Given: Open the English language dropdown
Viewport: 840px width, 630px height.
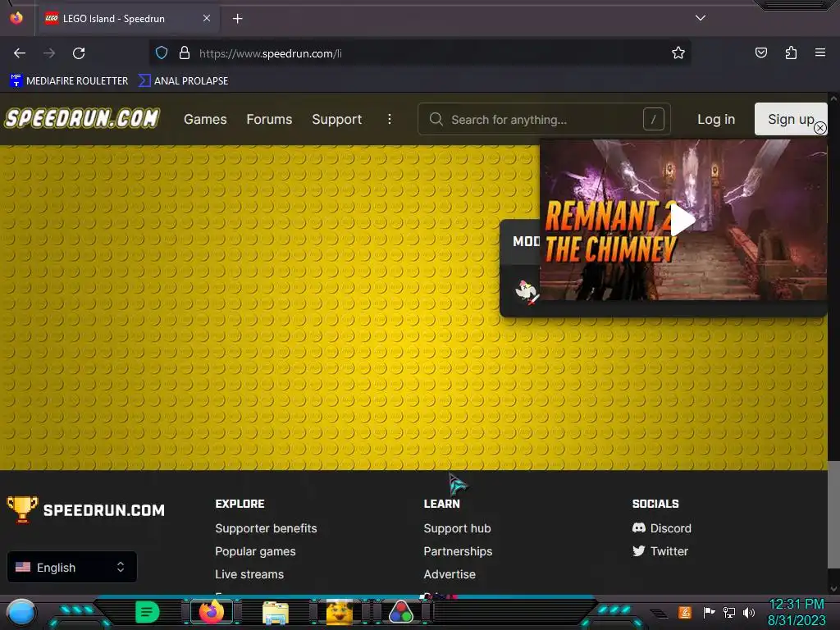Looking at the screenshot, I should (x=72, y=568).
